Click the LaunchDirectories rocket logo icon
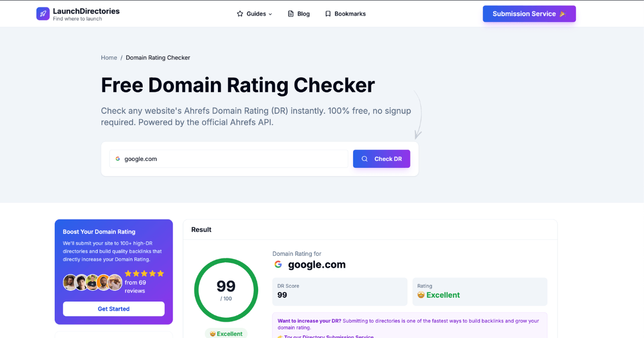Viewport: 644px width, 338px height. click(43, 14)
